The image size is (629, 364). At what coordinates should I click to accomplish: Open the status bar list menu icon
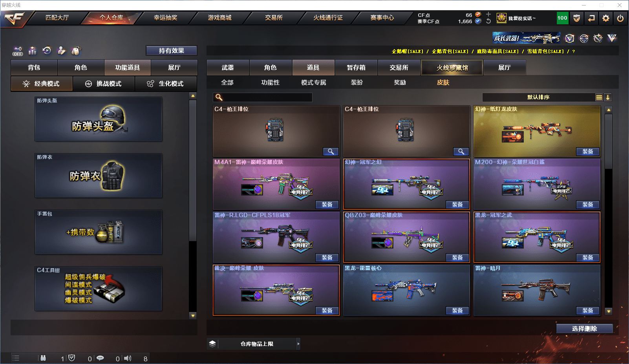click(x=16, y=358)
